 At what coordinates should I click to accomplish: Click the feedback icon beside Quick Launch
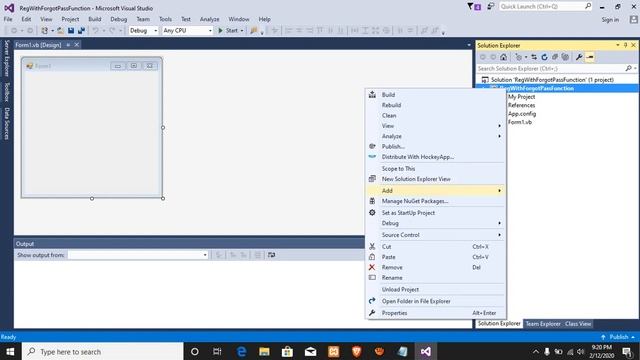pos(491,7)
